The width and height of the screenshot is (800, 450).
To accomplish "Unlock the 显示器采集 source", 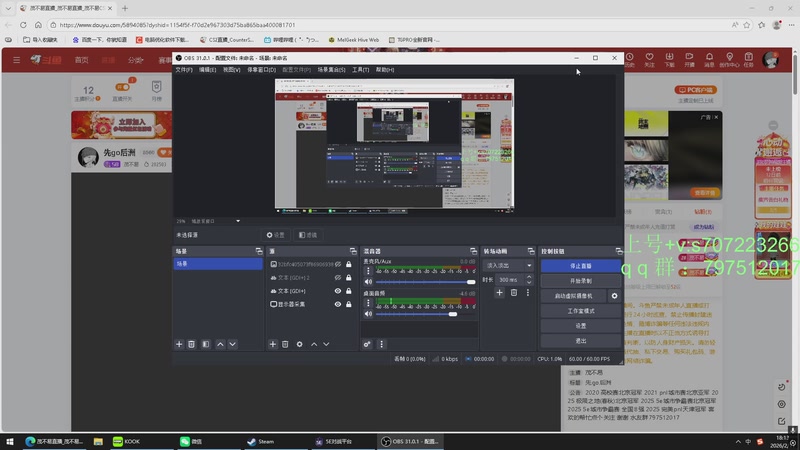I will tap(348, 304).
